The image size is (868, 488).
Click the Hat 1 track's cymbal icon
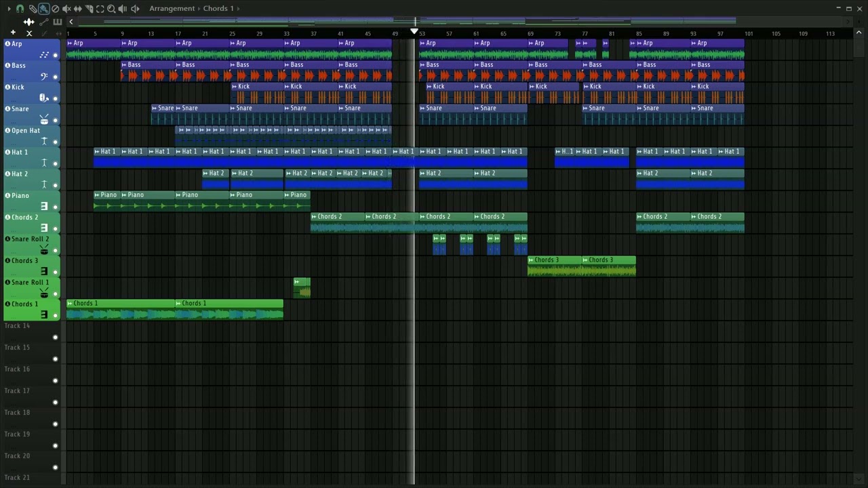pyautogui.click(x=45, y=163)
